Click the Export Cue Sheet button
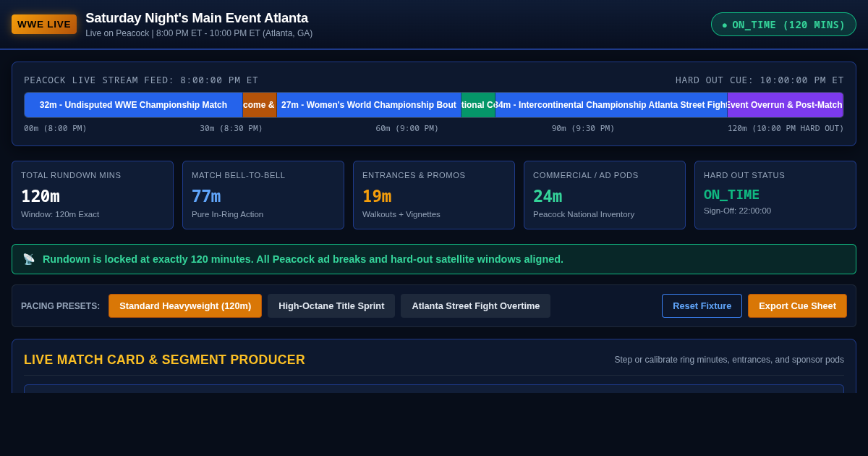868x456 pixels. (797, 305)
